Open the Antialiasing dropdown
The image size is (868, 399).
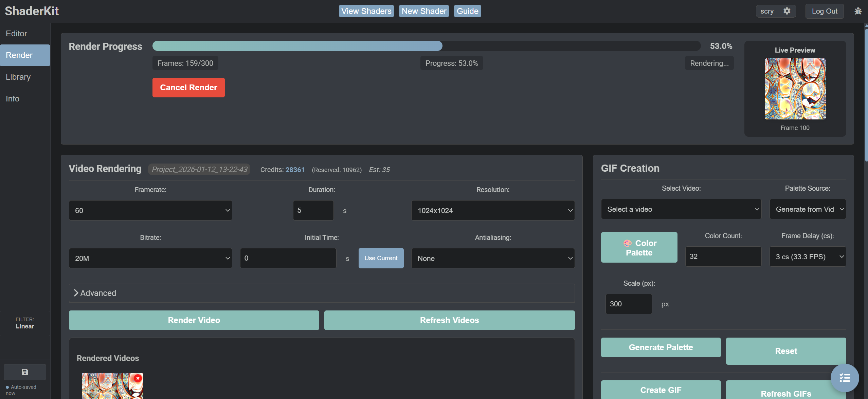[492, 258]
